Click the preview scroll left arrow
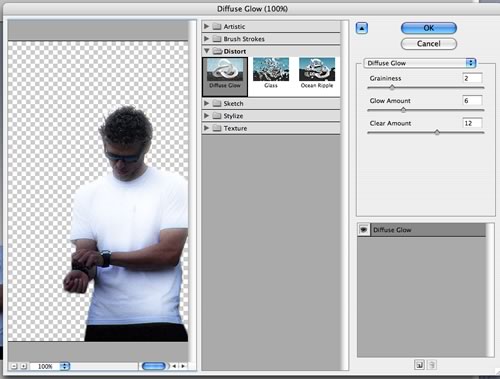This screenshot has height=379, width=500. point(174,366)
